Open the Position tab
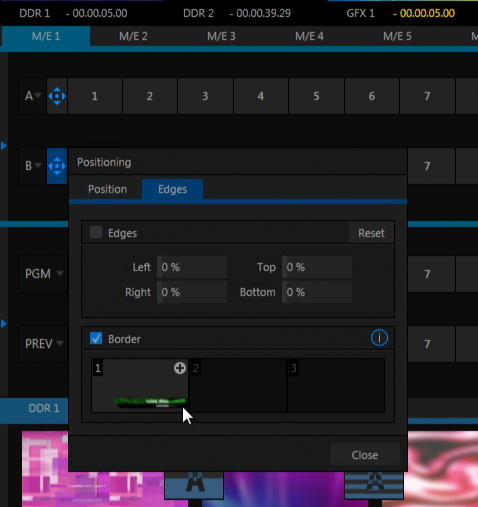478x507 pixels. coord(107,189)
